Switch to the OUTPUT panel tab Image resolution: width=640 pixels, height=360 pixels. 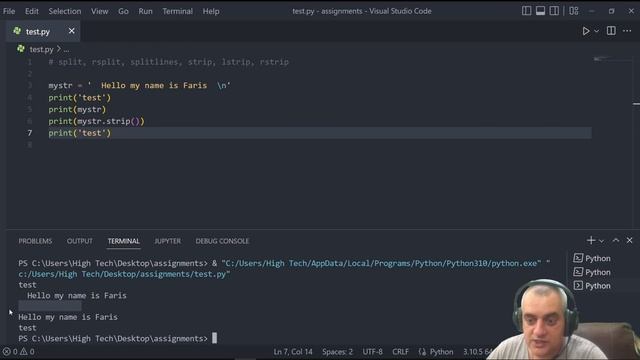point(80,241)
